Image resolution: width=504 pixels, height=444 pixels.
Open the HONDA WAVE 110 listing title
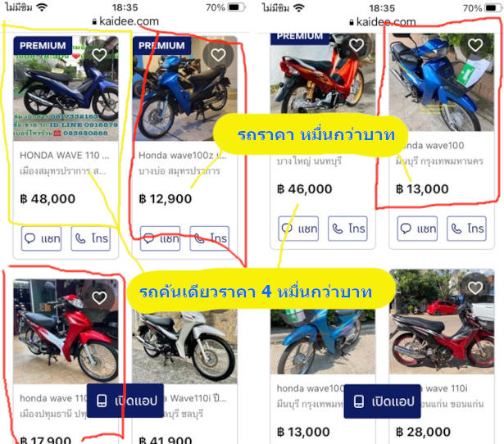(x=64, y=156)
